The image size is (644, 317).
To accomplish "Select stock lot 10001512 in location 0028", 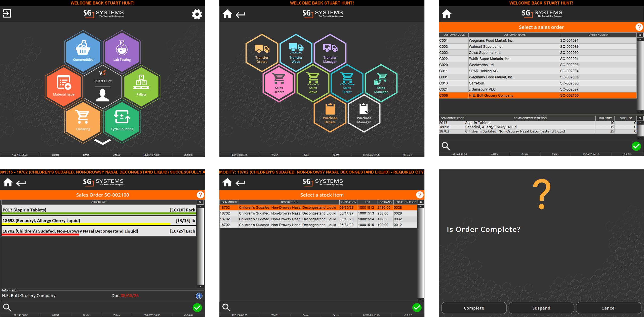I will coord(318,207).
